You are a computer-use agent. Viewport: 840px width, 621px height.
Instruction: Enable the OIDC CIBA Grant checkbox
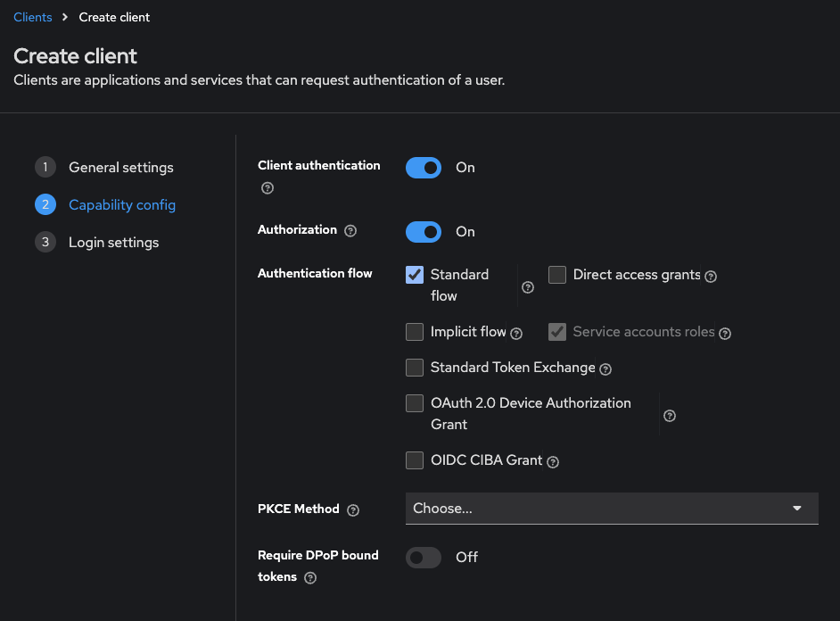pyautogui.click(x=415, y=460)
